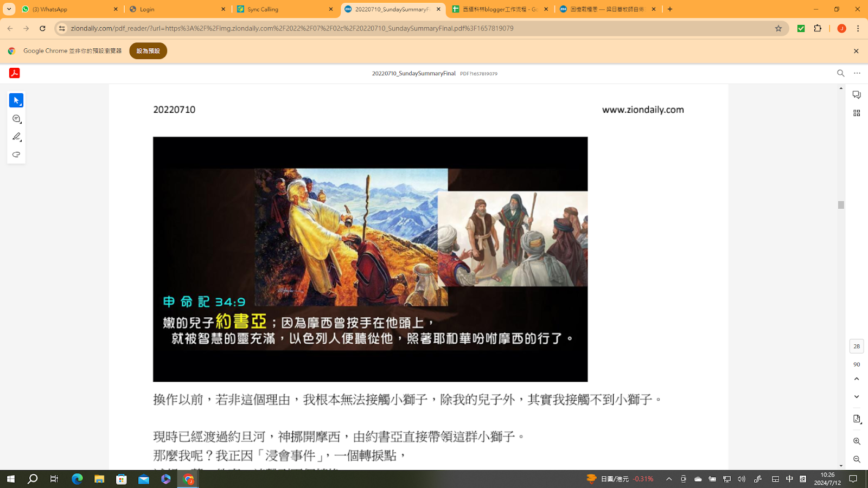The height and width of the screenshot is (488, 868).
Task: Open Mail app from taskbar
Action: [144, 479]
